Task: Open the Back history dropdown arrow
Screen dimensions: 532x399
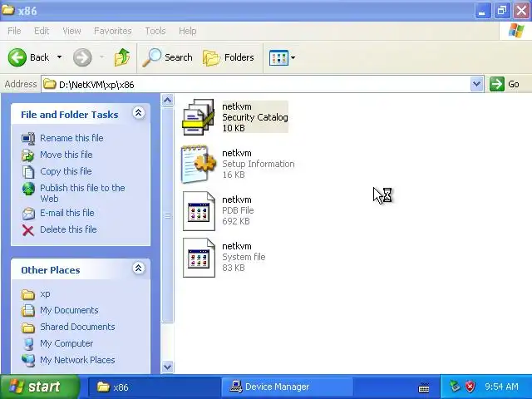Action: pyautogui.click(x=59, y=57)
